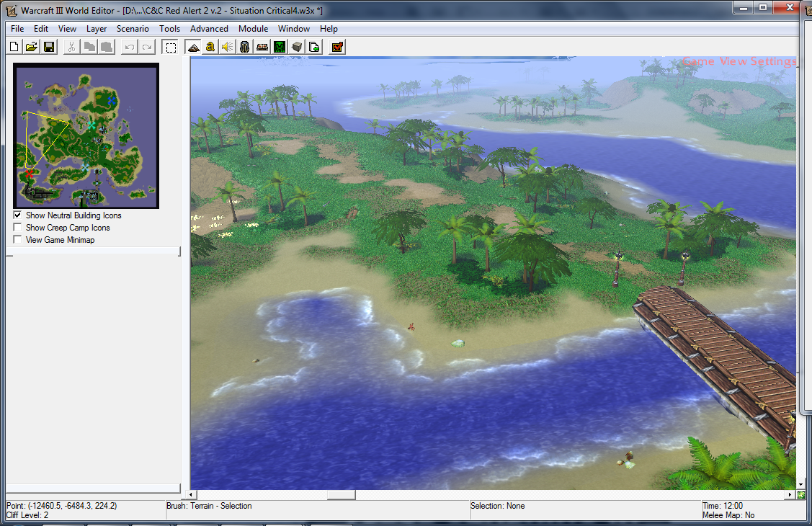Click the Redo arrow icon
812x526 pixels.
(147, 47)
